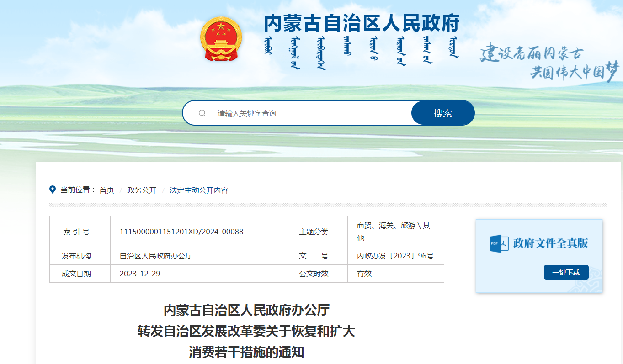The height and width of the screenshot is (364, 623).
Task: Click the location pin icon
Action: [x=53, y=190]
